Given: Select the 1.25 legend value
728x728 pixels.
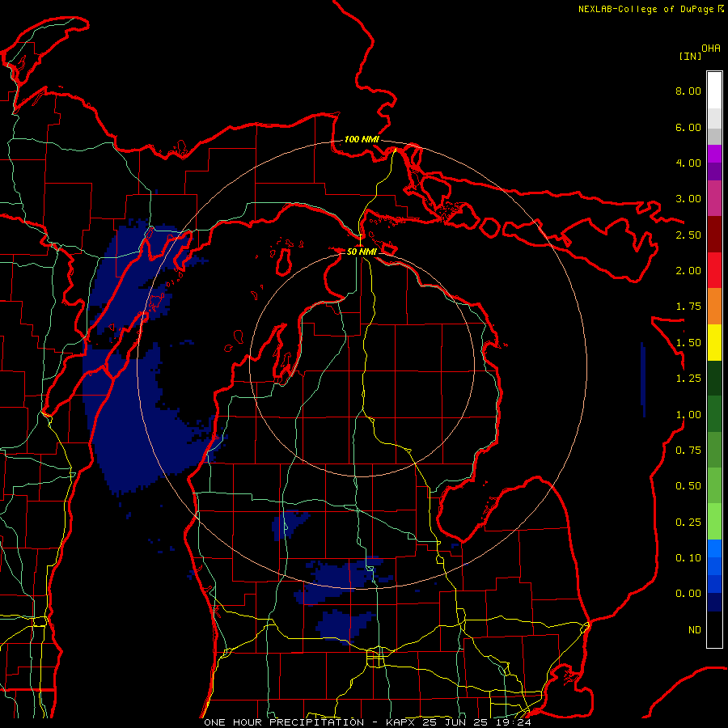Looking at the screenshot, I should tap(688, 379).
